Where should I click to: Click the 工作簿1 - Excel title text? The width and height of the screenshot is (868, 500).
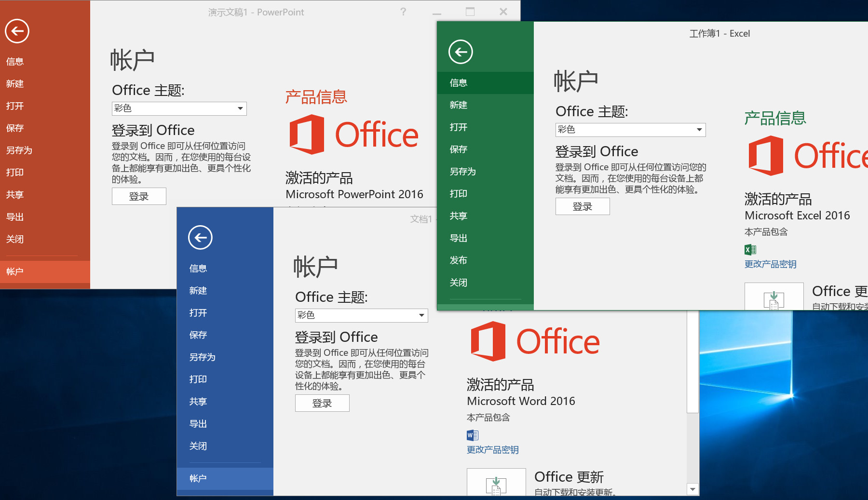pos(719,33)
